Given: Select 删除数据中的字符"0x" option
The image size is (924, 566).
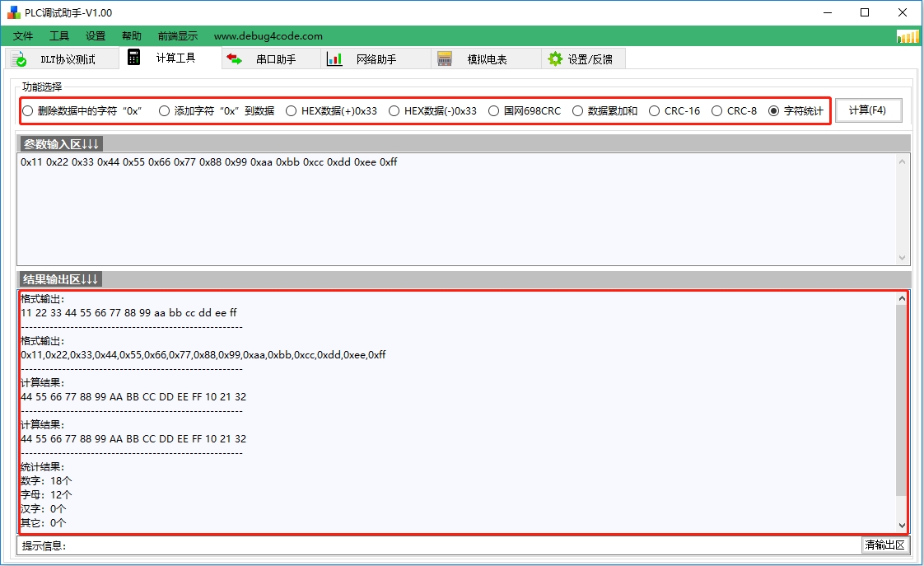Looking at the screenshot, I should 28,111.
